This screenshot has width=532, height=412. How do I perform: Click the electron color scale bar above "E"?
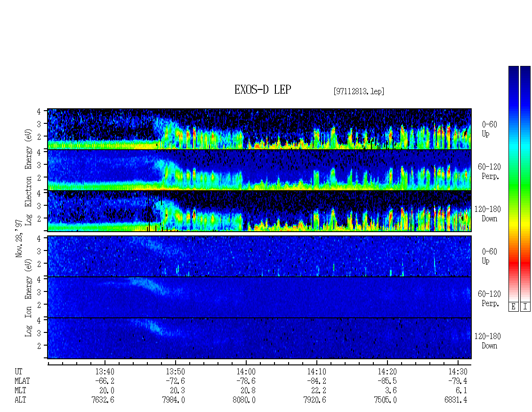pyautogui.click(x=513, y=184)
